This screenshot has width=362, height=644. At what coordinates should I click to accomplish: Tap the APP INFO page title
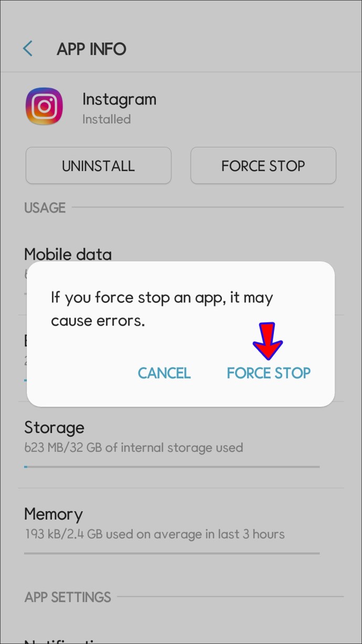click(91, 49)
